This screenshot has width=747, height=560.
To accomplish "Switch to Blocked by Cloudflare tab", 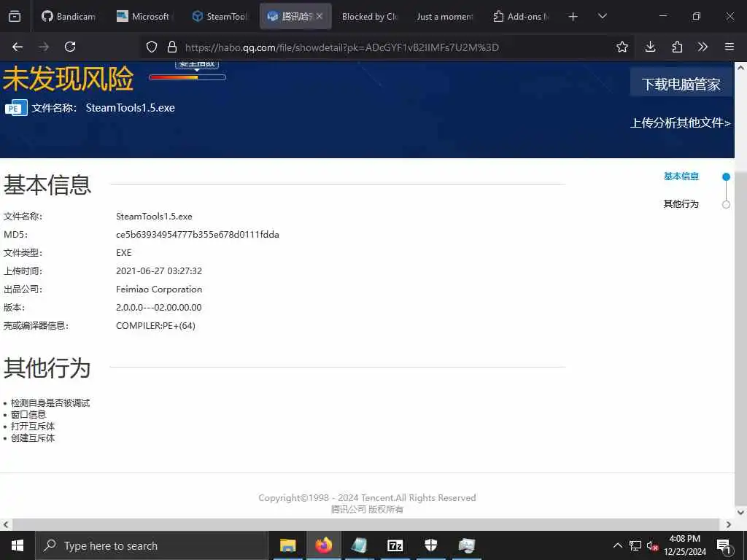I will (x=369, y=16).
